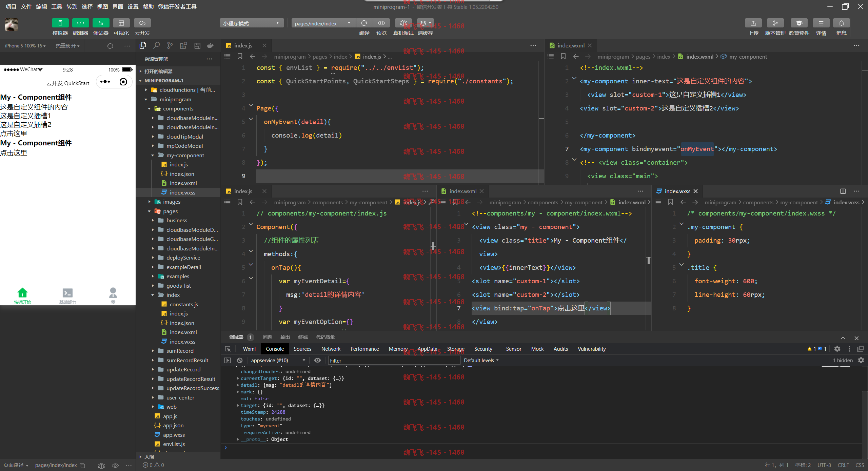Click the compile (编译) refresh icon

tap(364, 23)
